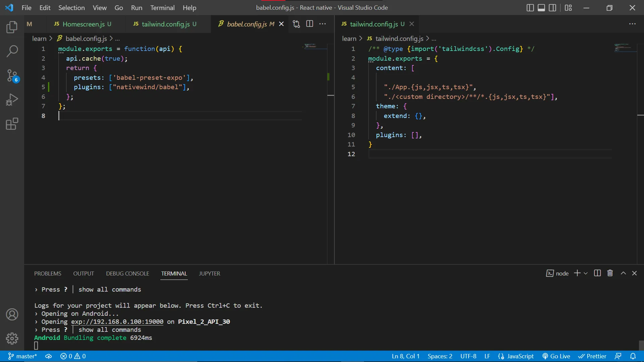Split the babel.config.js editor right
Image resolution: width=644 pixels, height=362 pixels.
pos(310,24)
